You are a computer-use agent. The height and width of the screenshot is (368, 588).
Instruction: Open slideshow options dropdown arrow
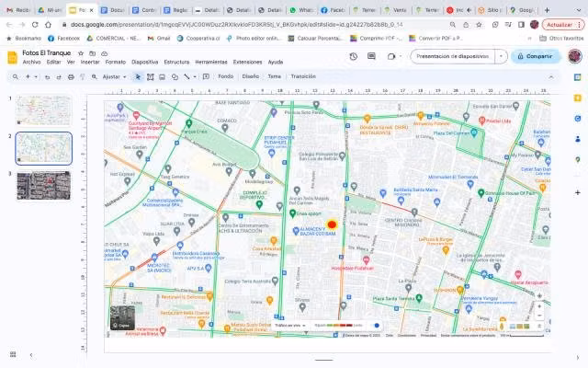point(501,56)
